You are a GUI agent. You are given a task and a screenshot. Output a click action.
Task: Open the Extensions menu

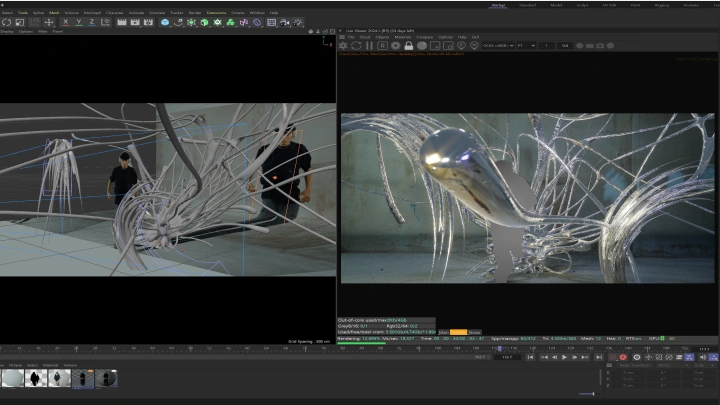[x=216, y=13]
